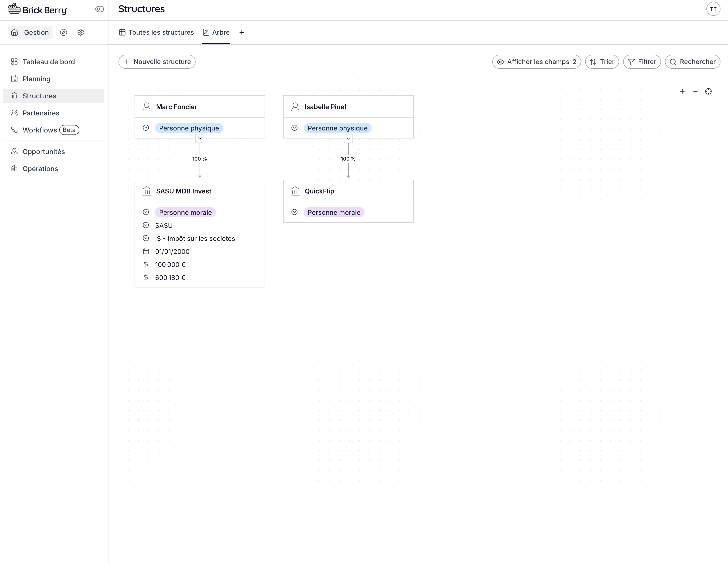Screen dimensions: 728x564
Task: Click the person icon on Marc Foncier card
Action: pyautogui.click(x=147, y=107)
